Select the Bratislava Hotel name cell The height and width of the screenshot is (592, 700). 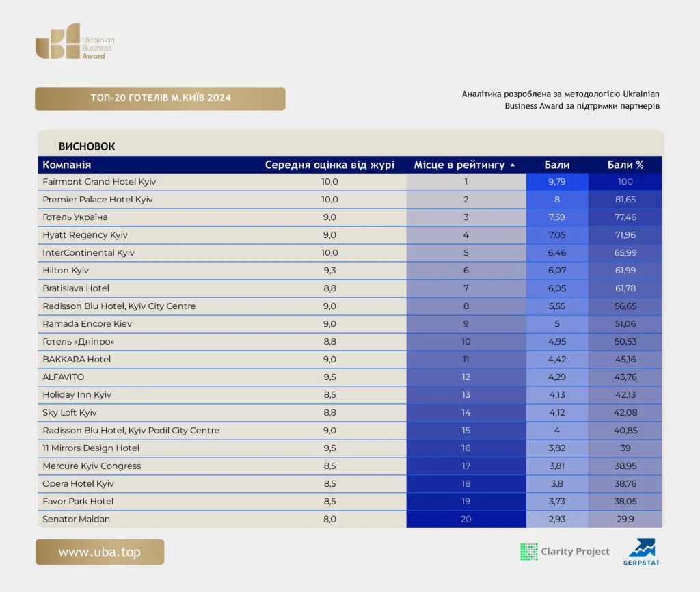[76, 288]
